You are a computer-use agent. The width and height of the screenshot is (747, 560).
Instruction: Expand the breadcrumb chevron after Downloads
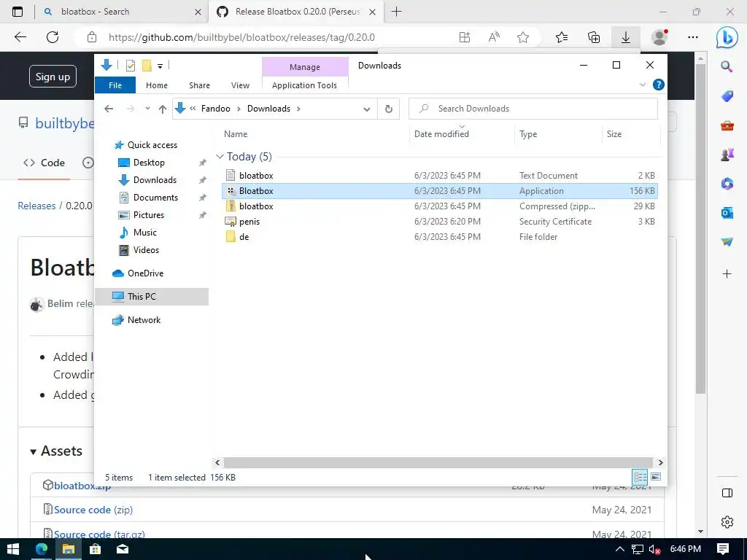coord(298,109)
